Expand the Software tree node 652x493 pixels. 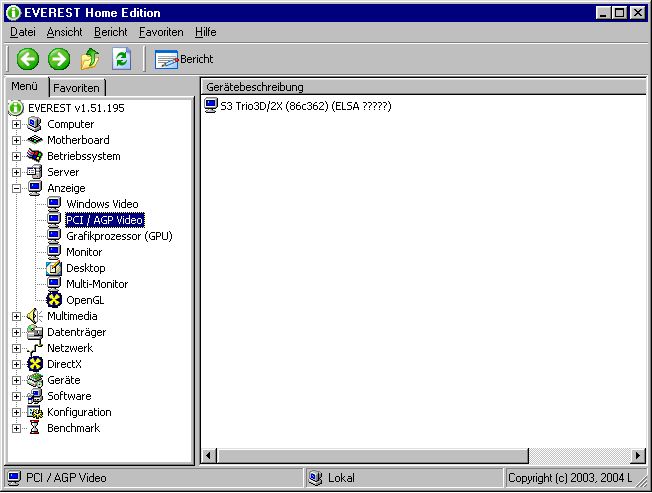click(x=16, y=396)
